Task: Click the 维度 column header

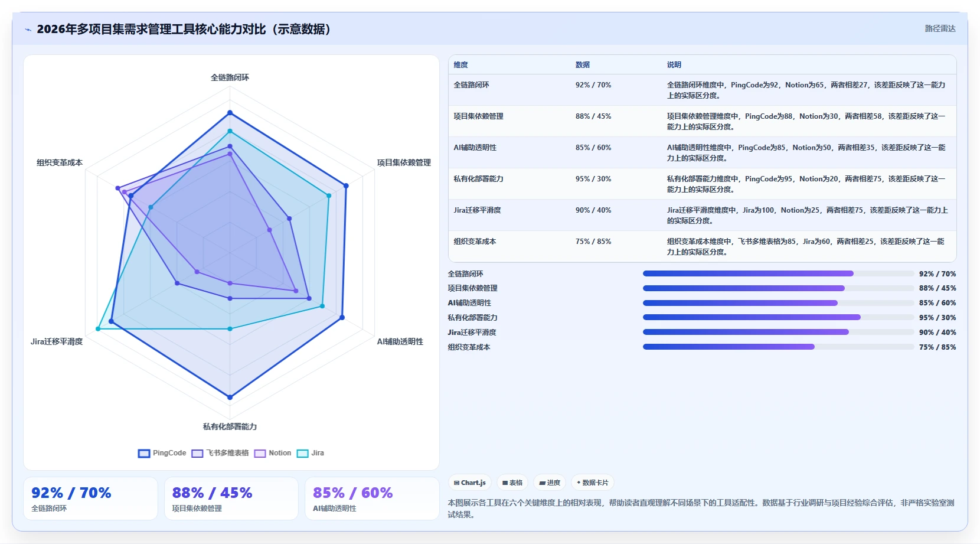Action: pos(460,65)
